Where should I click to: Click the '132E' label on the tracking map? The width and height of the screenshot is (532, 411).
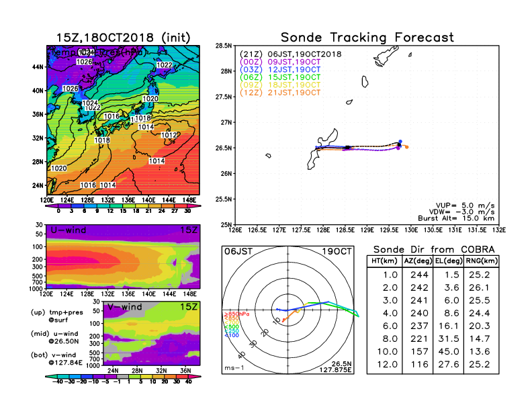point(498,230)
